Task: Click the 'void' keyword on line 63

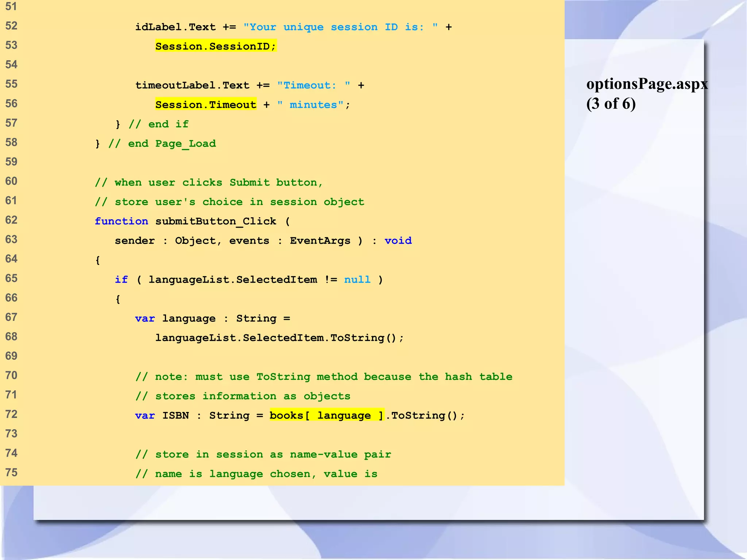Action: pos(398,241)
